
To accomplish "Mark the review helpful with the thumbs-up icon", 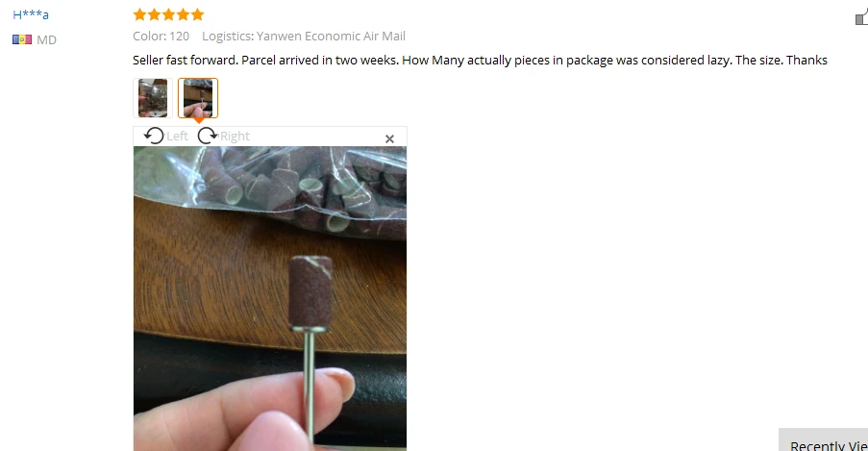I will (862, 16).
